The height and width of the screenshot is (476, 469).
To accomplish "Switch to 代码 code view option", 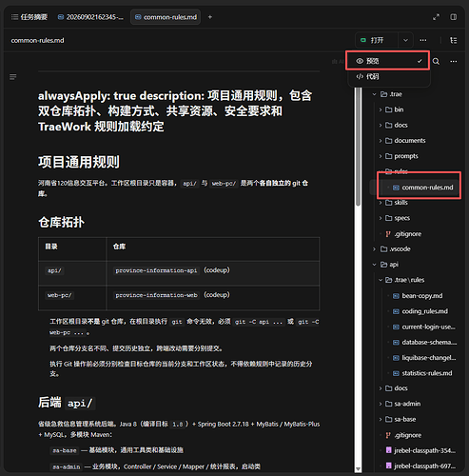I will 388,76.
